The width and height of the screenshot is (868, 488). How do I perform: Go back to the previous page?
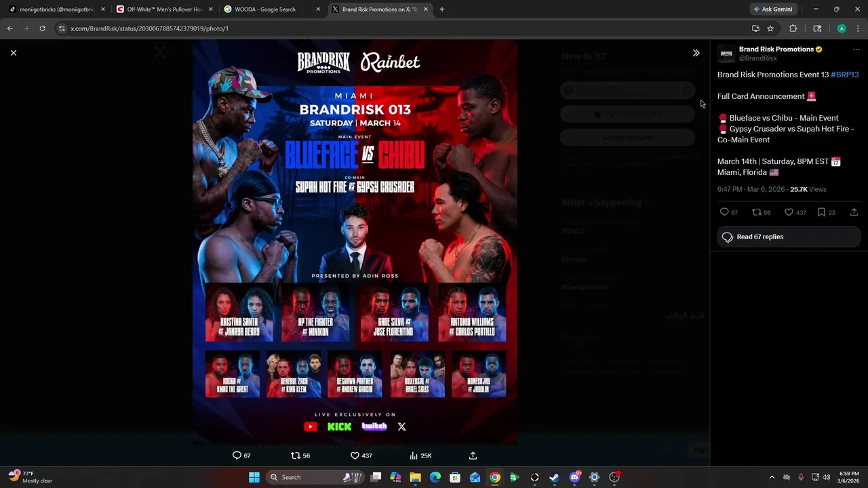(x=10, y=28)
